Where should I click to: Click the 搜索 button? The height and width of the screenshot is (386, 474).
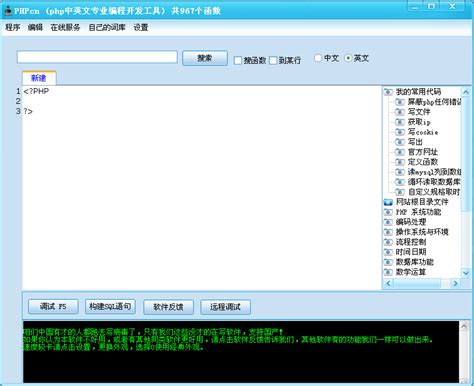click(x=205, y=58)
